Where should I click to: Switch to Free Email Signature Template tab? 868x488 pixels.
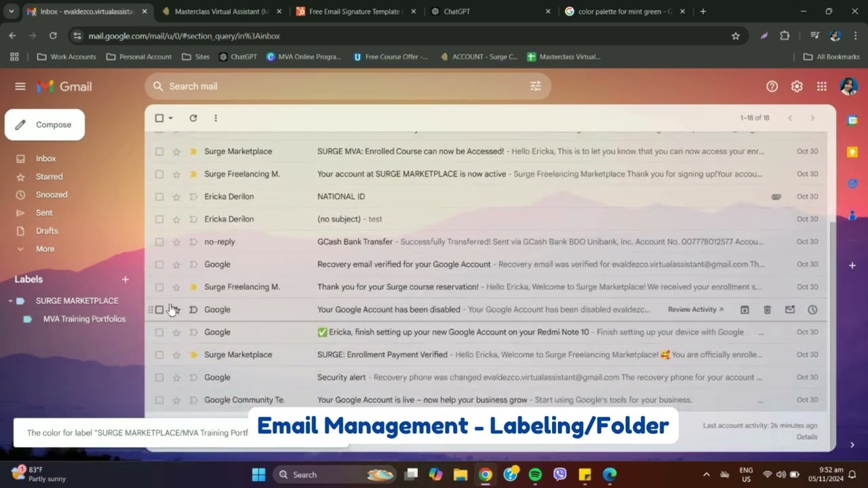click(356, 12)
